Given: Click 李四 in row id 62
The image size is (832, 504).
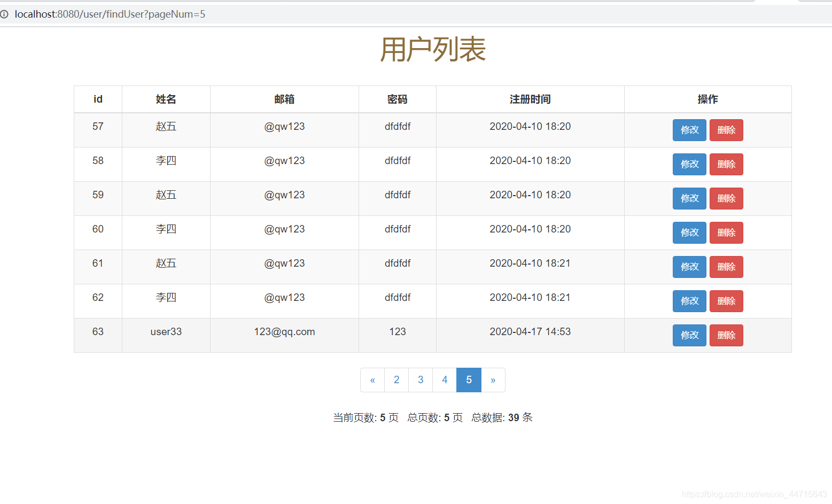Looking at the screenshot, I should pos(166,298).
